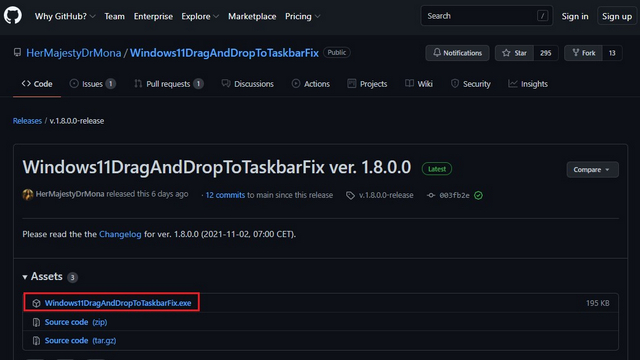Switch to the Discussions tab

point(247,84)
